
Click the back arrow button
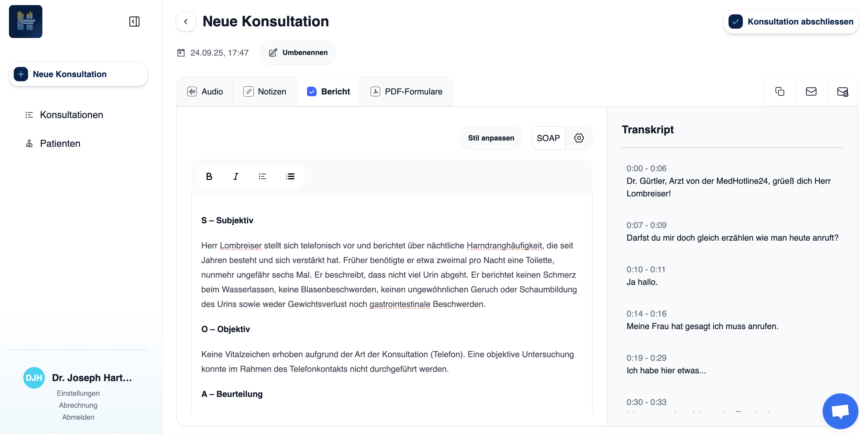point(186,22)
